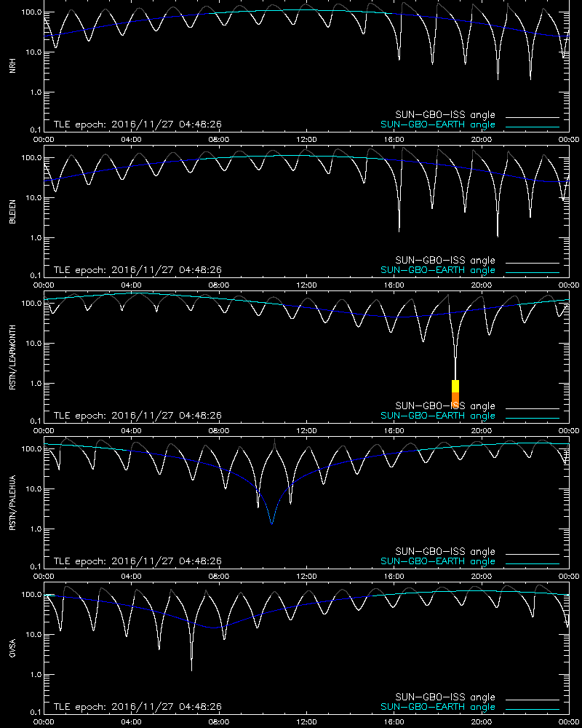582x728 pixels.
Task: Select TLE epoch text in BLEIEN panel
Action: click(137, 270)
